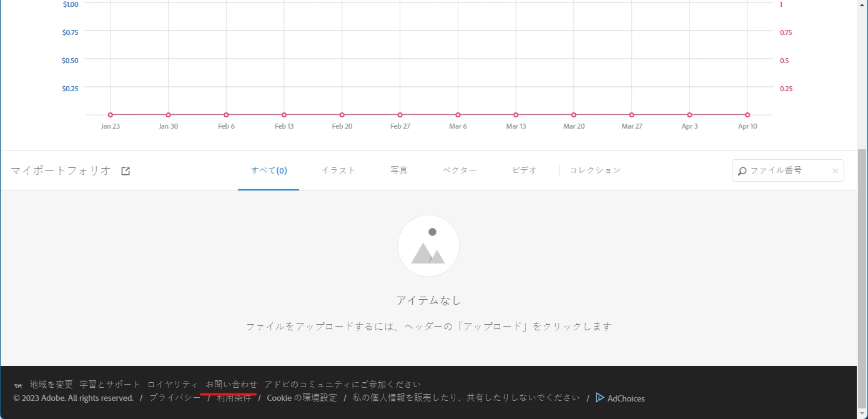868x419 pixels.
Task: Open 地域を変更 footer link
Action: (x=51, y=385)
